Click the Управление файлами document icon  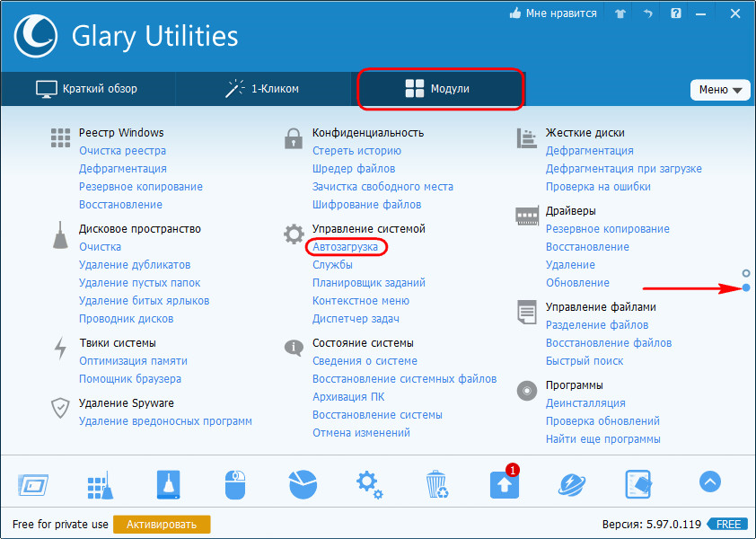pyautogui.click(x=526, y=312)
